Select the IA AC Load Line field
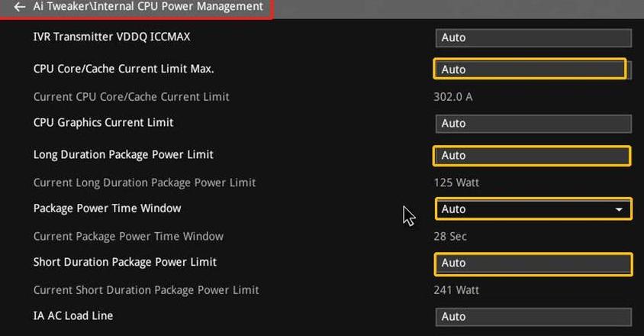The image size is (644, 336). coord(533,317)
